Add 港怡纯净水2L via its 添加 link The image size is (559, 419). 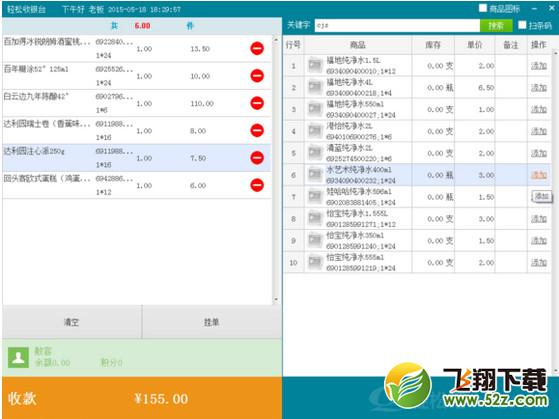coord(539,131)
